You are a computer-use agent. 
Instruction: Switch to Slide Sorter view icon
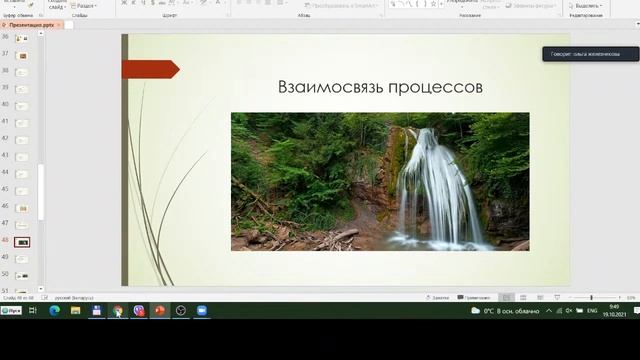(523, 298)
